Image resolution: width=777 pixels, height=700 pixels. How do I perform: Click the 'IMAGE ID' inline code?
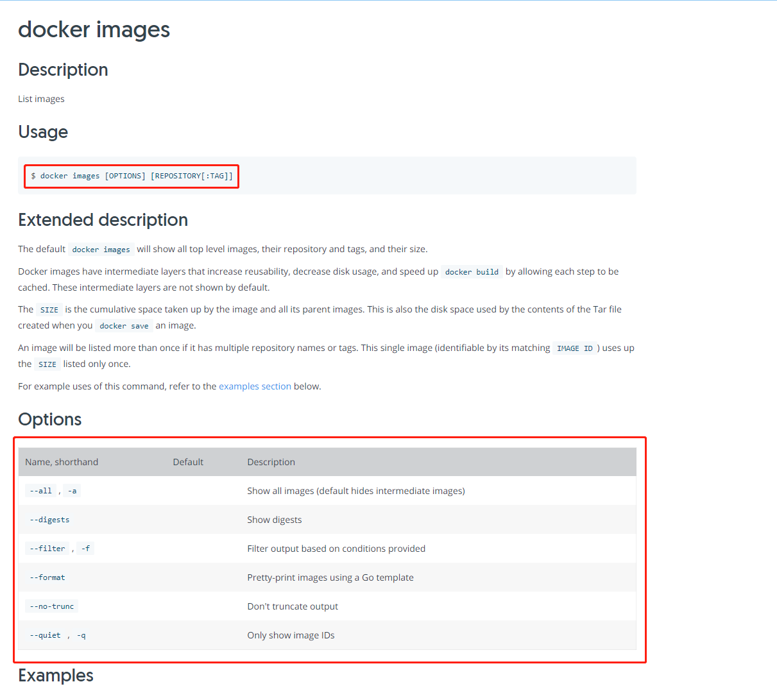[x=575, y=348]
